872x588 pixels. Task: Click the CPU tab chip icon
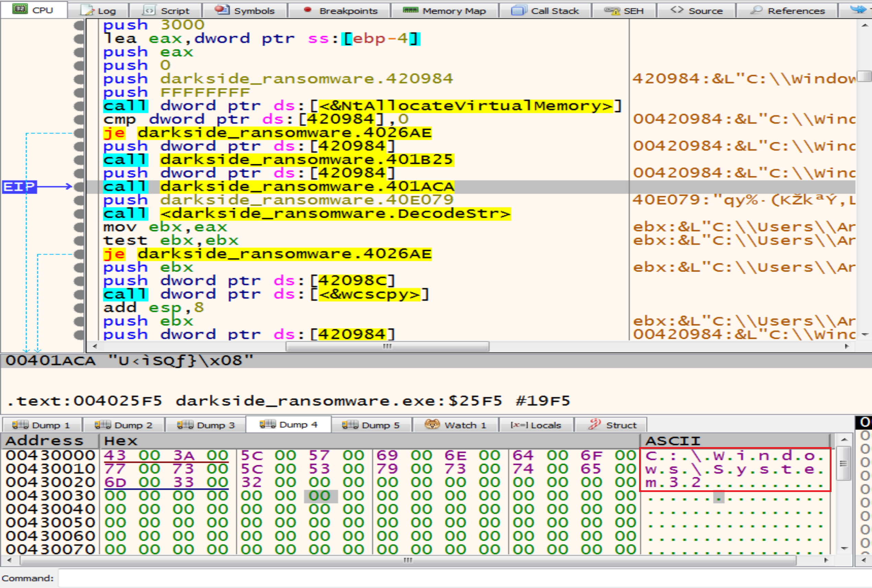[x=20, y=9]
